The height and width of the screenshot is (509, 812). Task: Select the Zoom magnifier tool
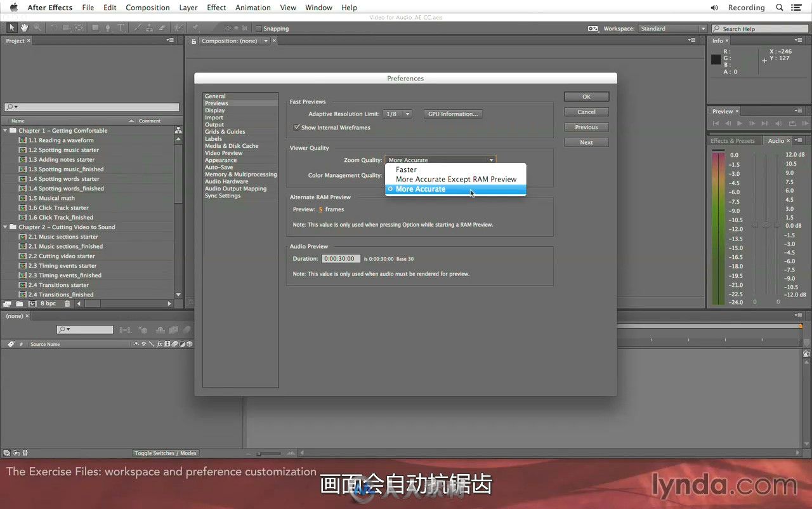[x=37, y=28]
